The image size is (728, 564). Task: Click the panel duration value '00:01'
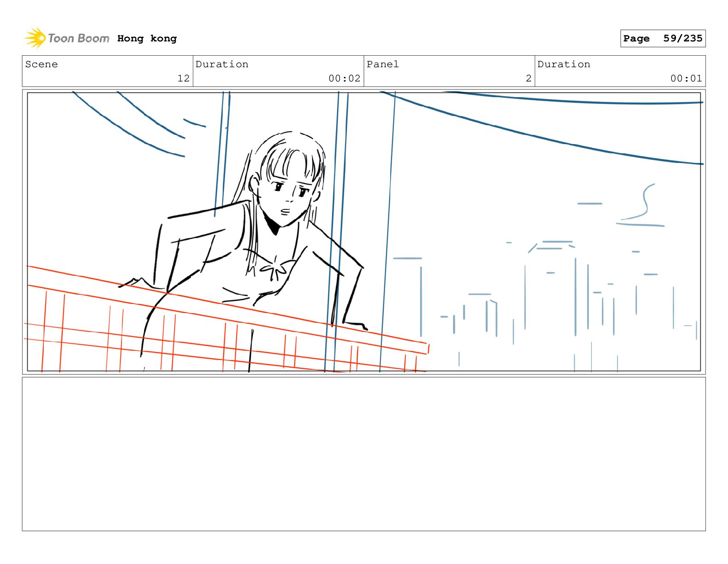click(686, 78)
